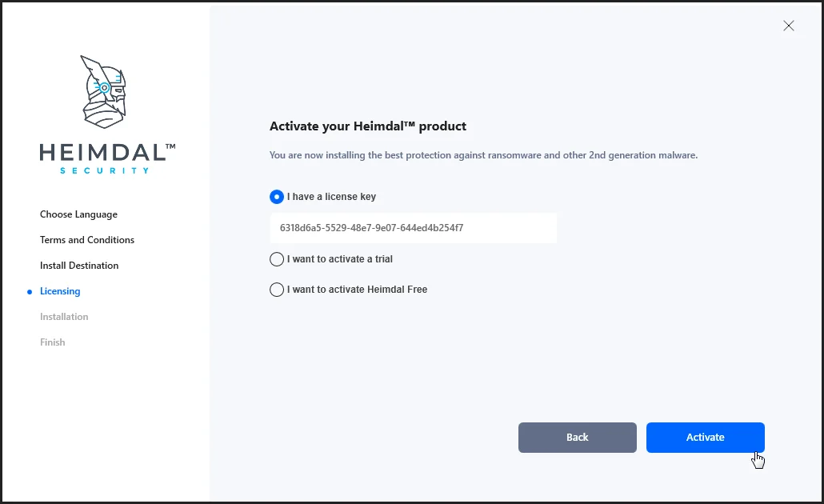Open the Choose Language step
Screen dimensions: 824x504
coord(79,214)
